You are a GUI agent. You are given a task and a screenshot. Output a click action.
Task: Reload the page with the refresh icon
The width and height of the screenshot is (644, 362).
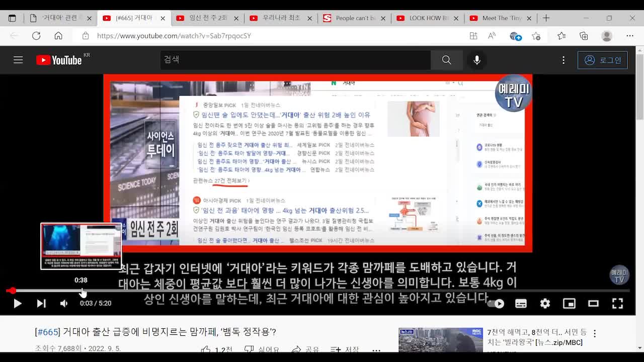coord(36,36)
